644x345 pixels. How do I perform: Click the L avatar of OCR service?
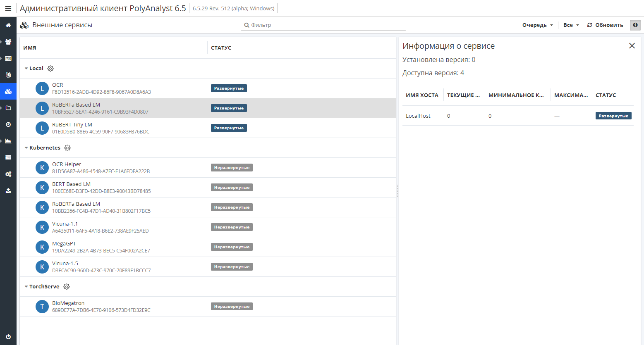[x=42, y=88]
